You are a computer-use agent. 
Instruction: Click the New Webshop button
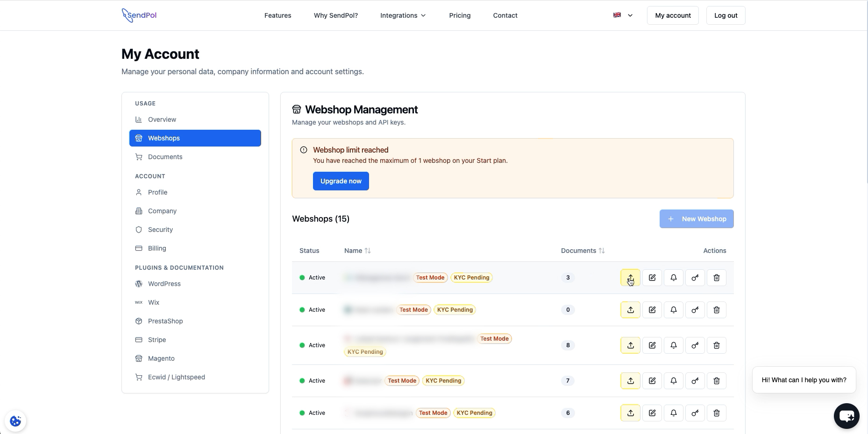coord(696,219)
